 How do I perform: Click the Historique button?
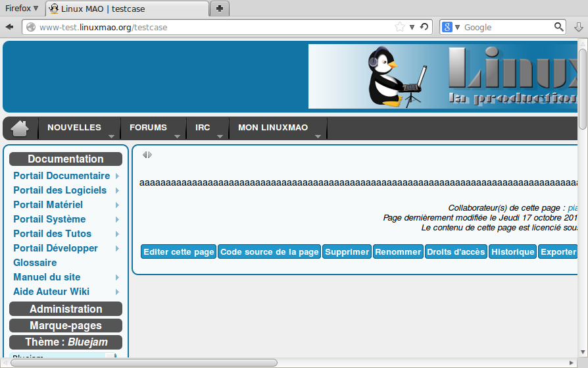click(x=512, y=251)
